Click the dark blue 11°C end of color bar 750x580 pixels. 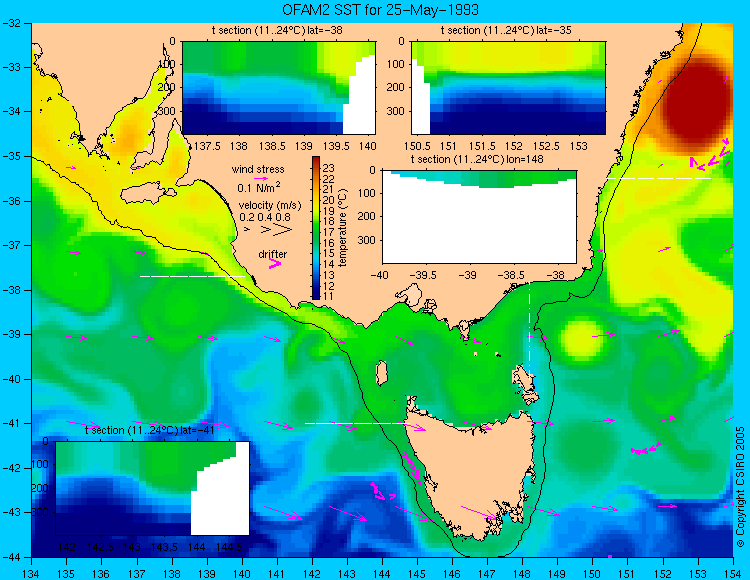[316, 295]
